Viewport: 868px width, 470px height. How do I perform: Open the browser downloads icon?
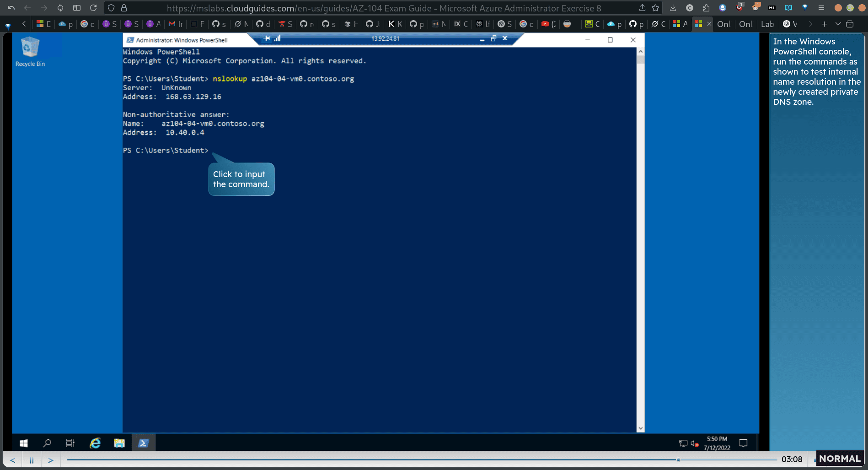(x=673, y=8)
